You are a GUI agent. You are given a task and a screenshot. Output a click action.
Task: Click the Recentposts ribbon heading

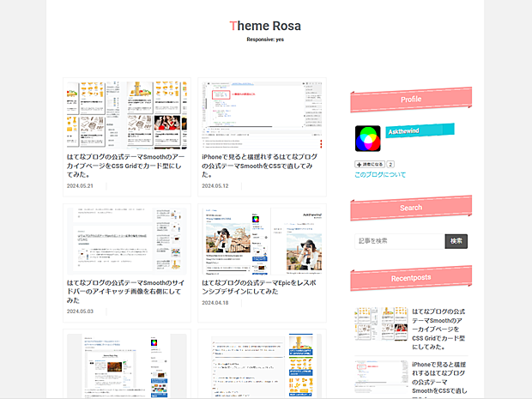click(x=411, y=278)
